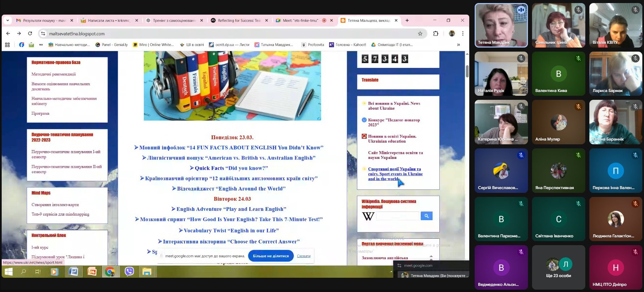
Task: Open the Windows Start menu
Action: (8, 272)
